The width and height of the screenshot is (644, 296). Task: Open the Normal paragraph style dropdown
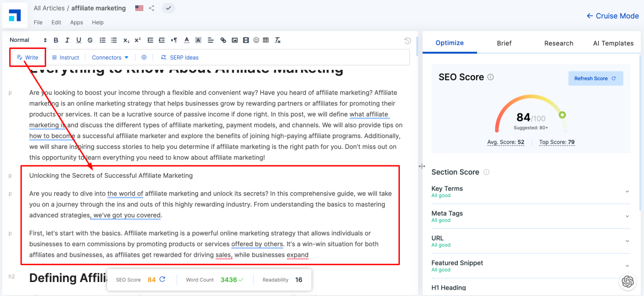28,40
